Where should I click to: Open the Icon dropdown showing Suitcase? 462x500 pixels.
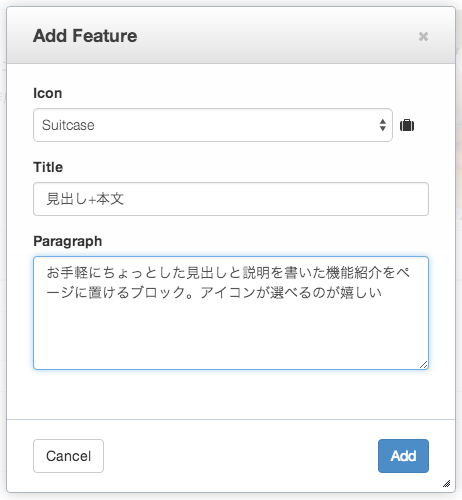(x=213, y=125)
